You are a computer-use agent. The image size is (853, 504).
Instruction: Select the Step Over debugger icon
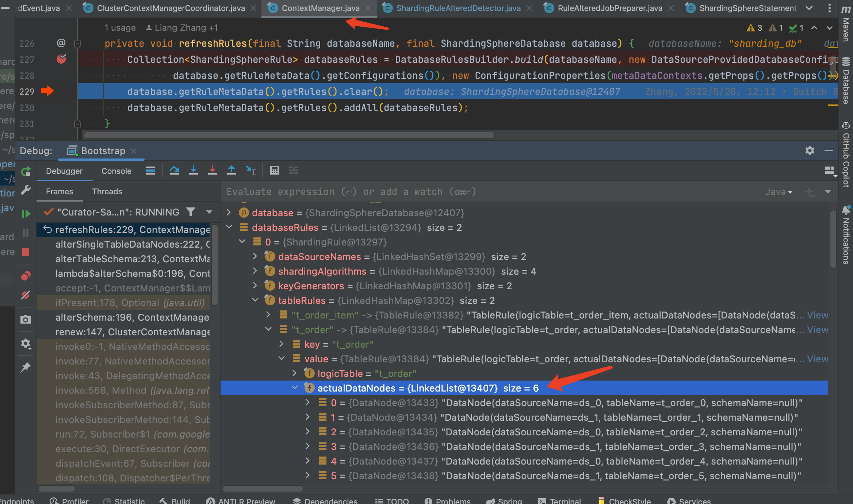point(175,170)
